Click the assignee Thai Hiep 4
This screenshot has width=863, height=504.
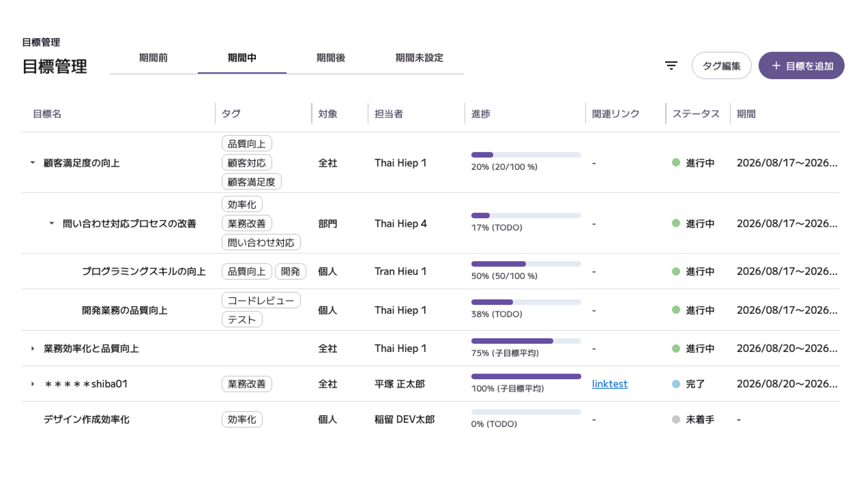[401, 224]
